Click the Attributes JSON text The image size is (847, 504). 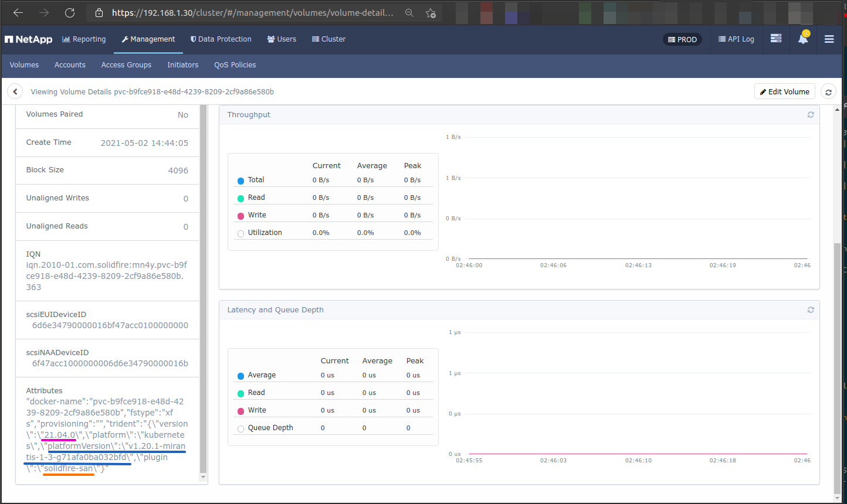tap(107, 435)
